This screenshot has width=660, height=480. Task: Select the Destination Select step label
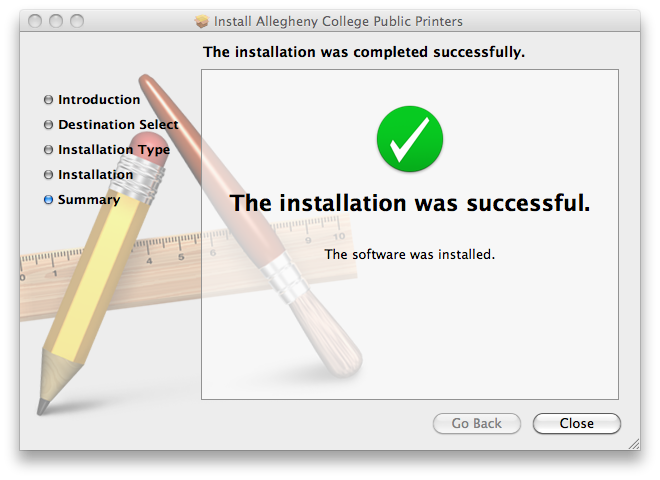coord(118,125)
